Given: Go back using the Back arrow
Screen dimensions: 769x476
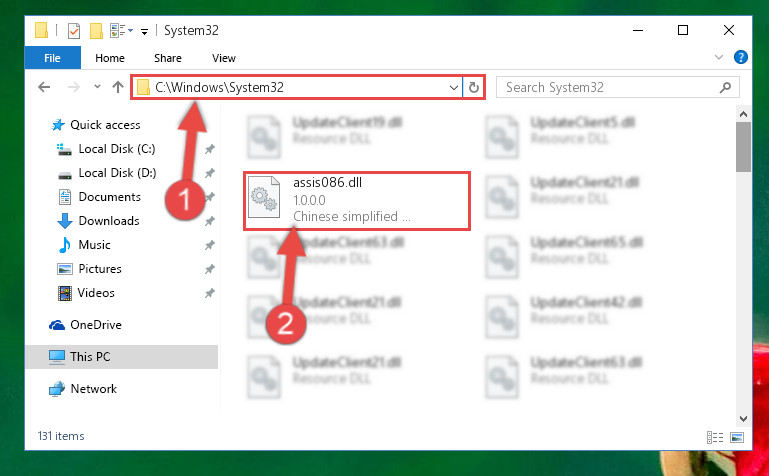Looking at the screenshot, I should pyautogui.click(x=44, y=87).
